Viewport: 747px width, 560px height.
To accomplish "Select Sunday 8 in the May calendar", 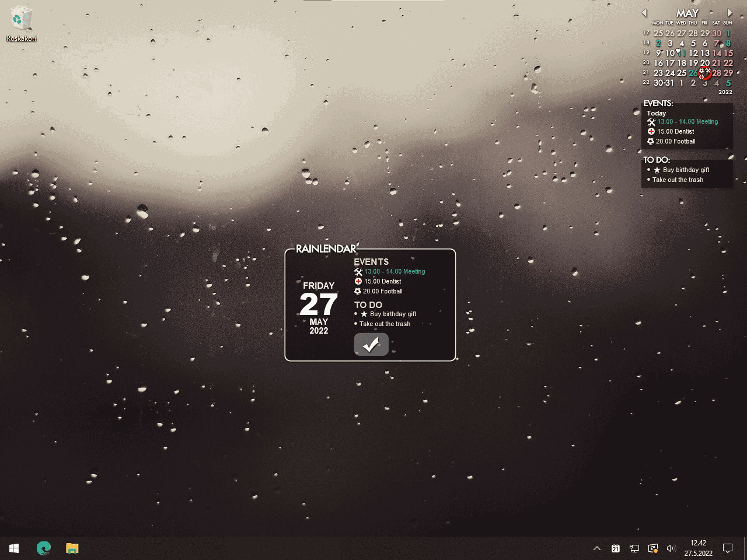I will [728, 43].
